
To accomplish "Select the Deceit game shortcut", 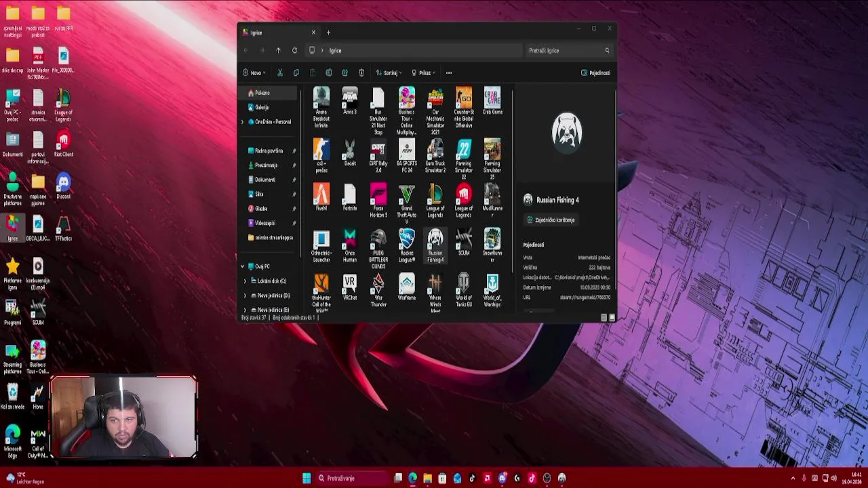I will (350, 153).
